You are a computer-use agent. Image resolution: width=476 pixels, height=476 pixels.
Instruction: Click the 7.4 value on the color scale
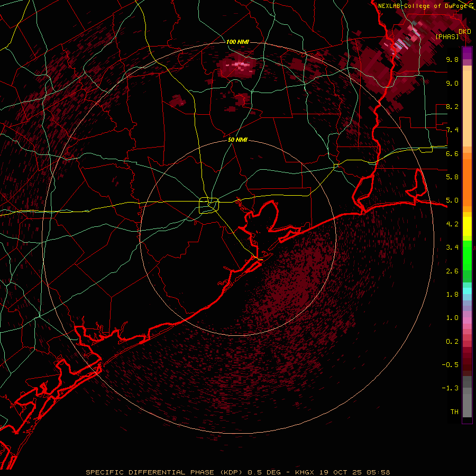(x=452, y=130)
